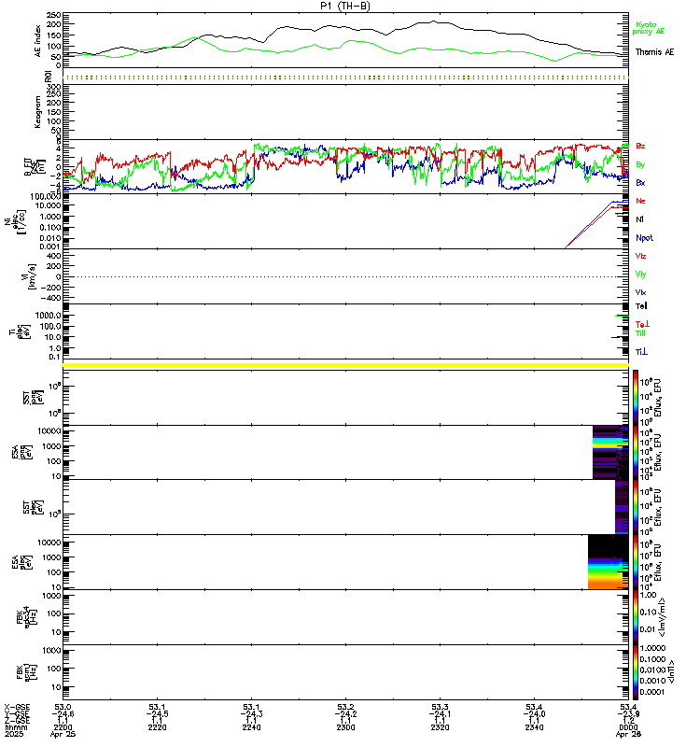Screen dimensions: 700x747
Task: Click the ESA electron spectrogram data block
Action: click(x=609, y=562)
